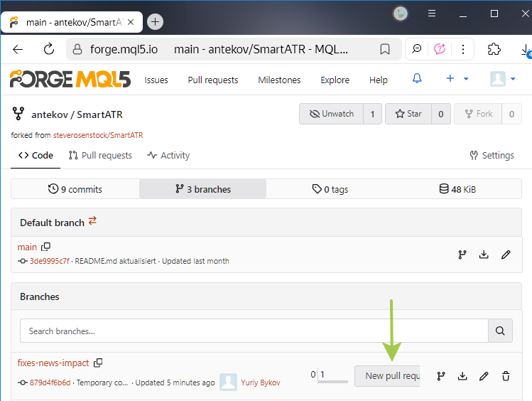This screenshot has width=532, height=401.
Task: Switch to the repository Pull requests tab
Action: pos(100,156)
